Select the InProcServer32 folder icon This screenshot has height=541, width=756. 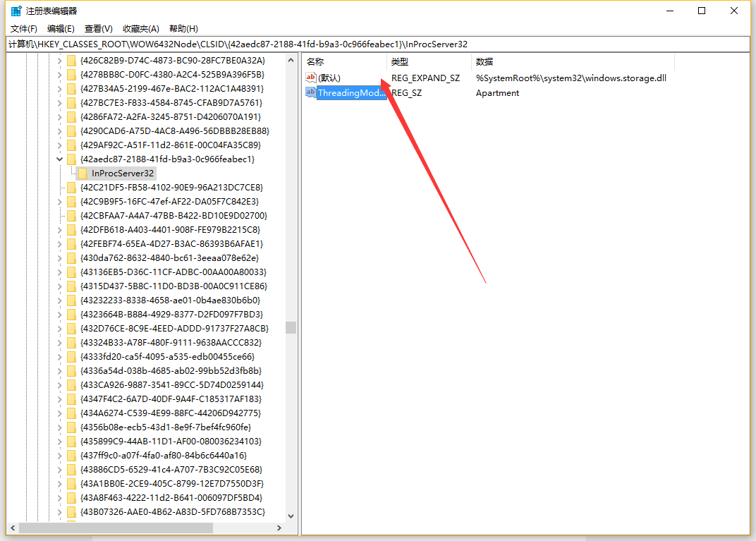tap(83, 174)
